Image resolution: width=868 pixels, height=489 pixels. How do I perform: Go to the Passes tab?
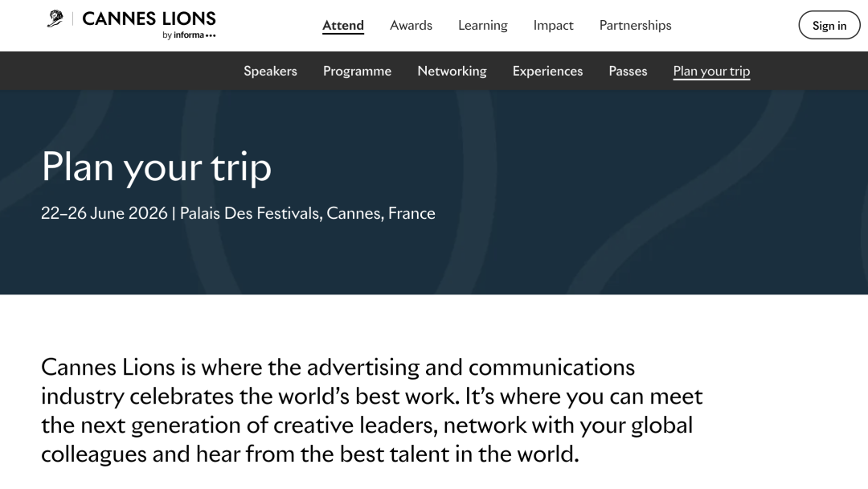(628, 71)
